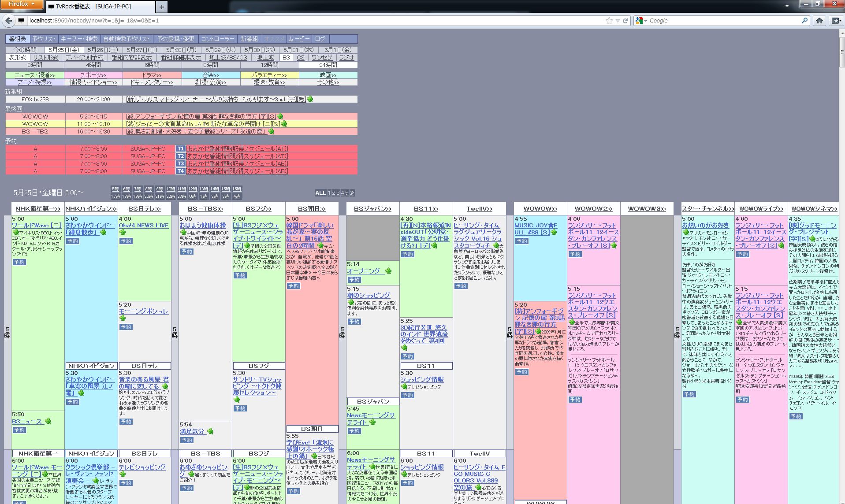
Task: Open the ムービー tab
Action: [x=299, y=39]
